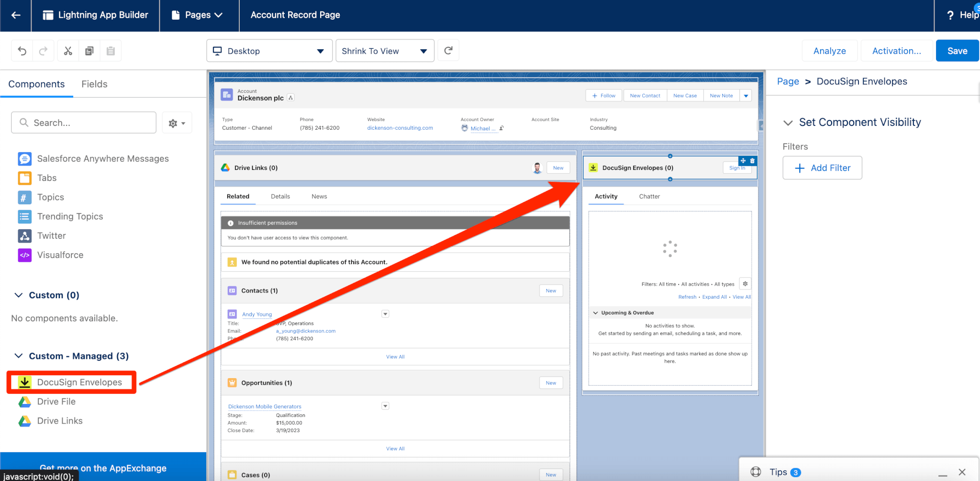The image size is (980, 481).
Task: Click the account hierarchy icon beside Dickenson plc
Action: pos(290,98)
